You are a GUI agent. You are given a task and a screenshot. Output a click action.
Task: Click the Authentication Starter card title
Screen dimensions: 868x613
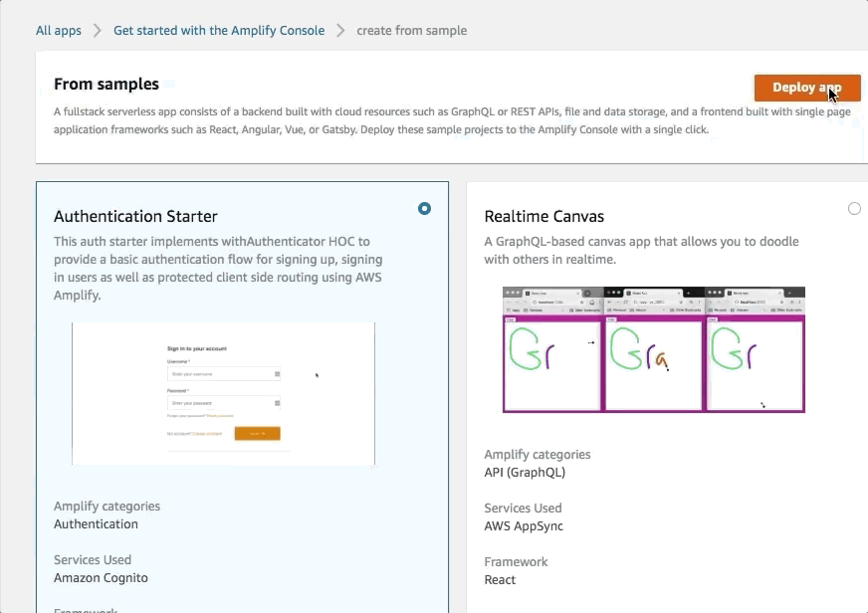click(135, 216)
